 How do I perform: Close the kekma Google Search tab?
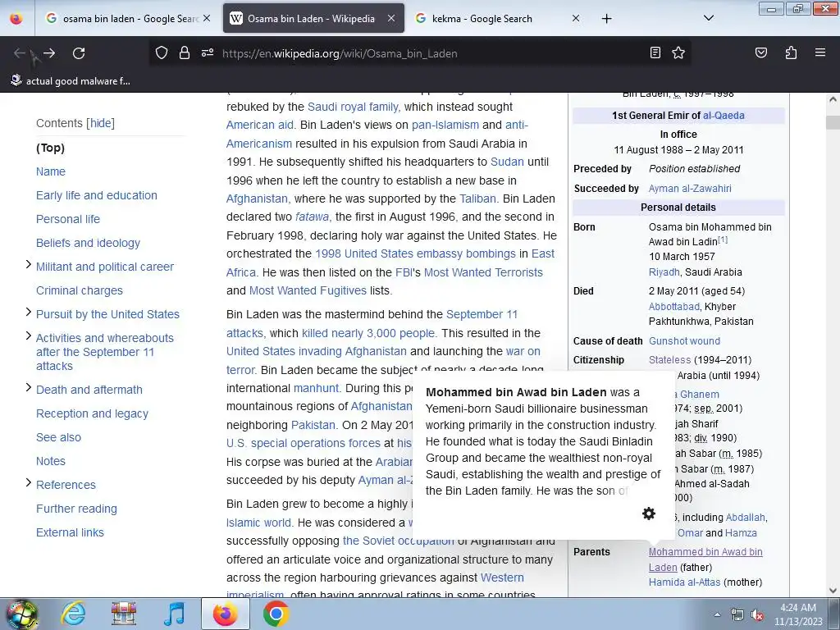coord(576,18)
